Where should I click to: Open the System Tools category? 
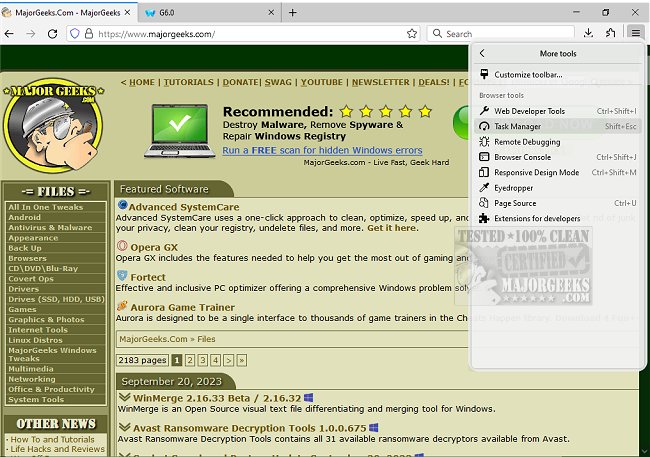pos(36,399)
